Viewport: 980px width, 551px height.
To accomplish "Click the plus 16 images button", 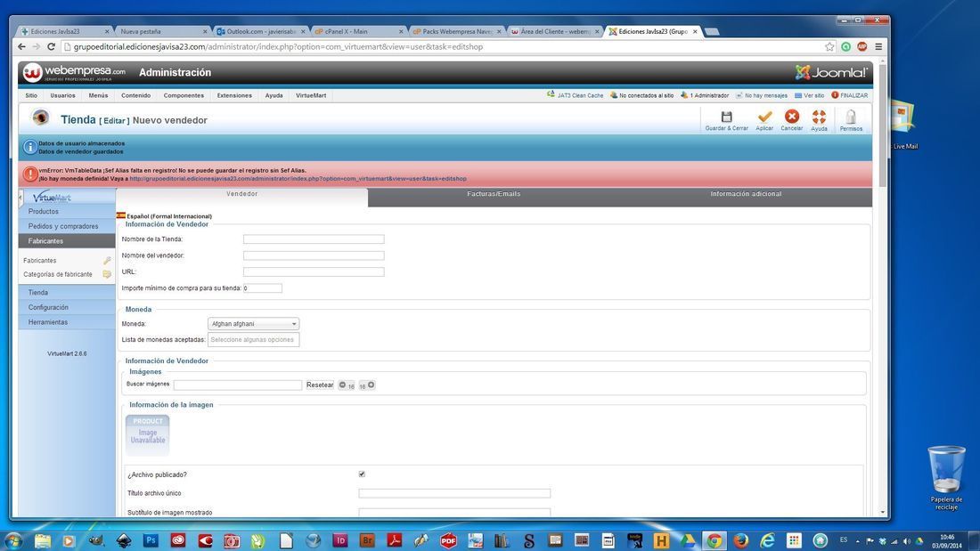I will pyautogui.click(x=367, y=385).
